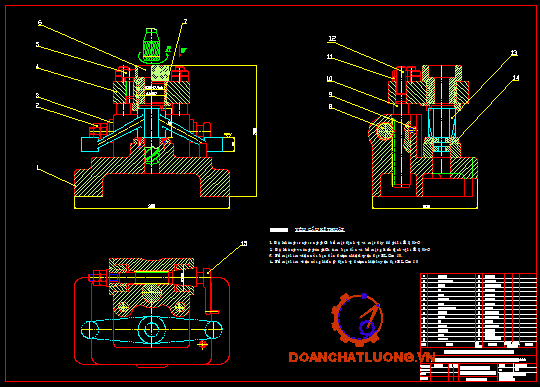Viewport: 540px width, 387px height.
Task: Click part callout number 12
Action: click(x=332, y=38)
